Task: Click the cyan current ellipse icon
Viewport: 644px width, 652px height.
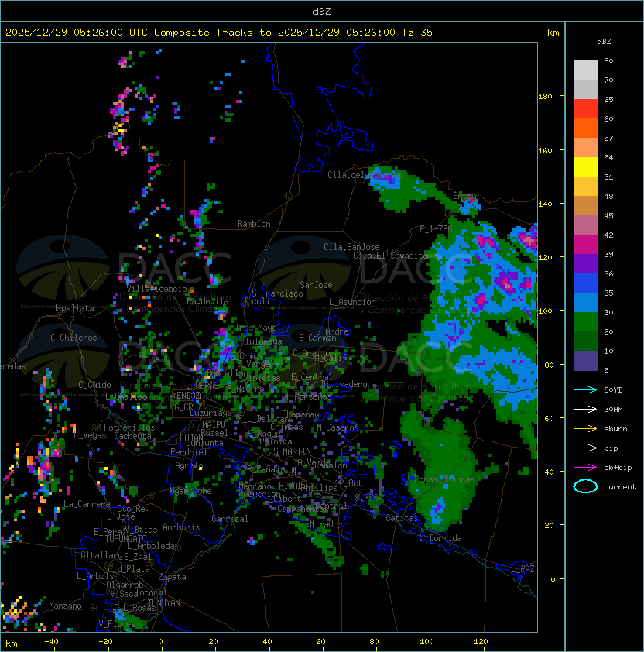Action: pyautogui.click(x=585, y=486)
